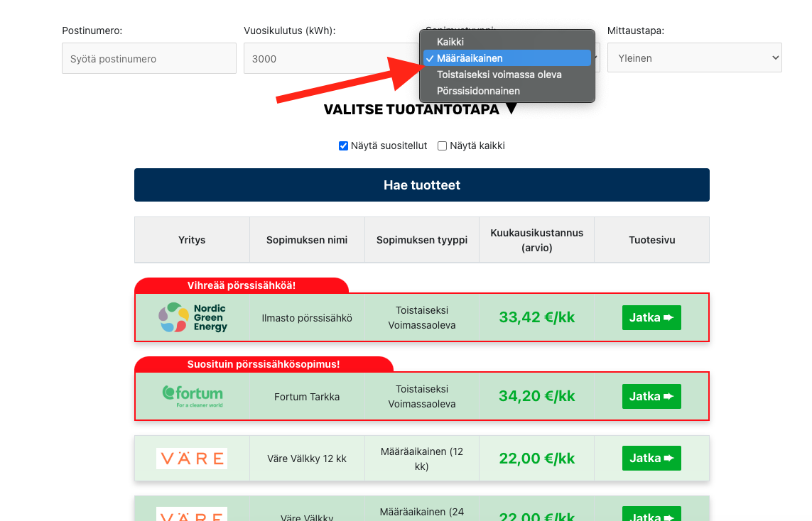The image size is (812, 521).
Task: Click the Väre logo on the Välkky 12 kk row
Action: (x=191, y=459)
